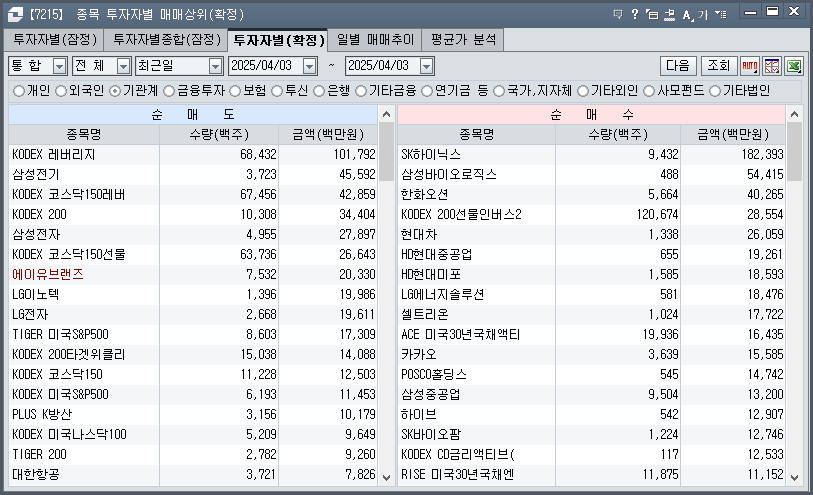
Task: Click 수량(백주) column header in 순매수 table
Action: point(618,135)
